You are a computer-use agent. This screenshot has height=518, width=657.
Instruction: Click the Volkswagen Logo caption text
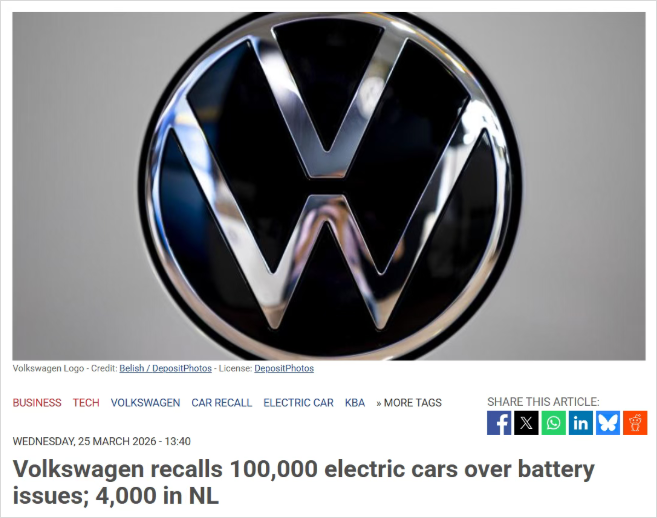tap(48, 368)
